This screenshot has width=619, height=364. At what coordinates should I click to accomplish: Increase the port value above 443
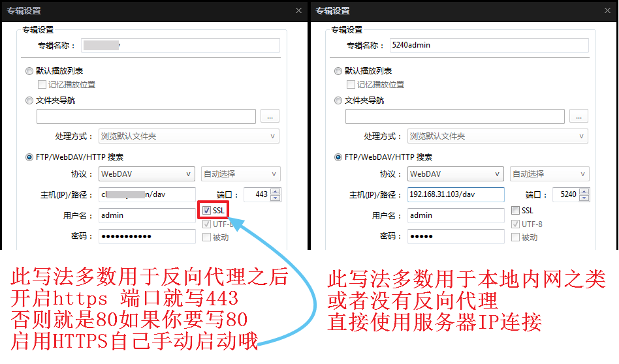(275, 191)
